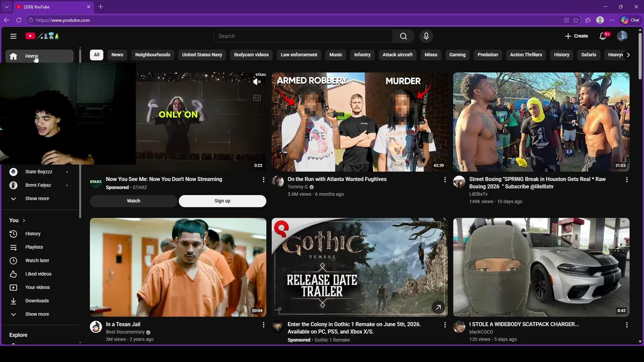Click the Best Documentary channel avatar
Screen dimensions: 644x362
click(96, 327)
